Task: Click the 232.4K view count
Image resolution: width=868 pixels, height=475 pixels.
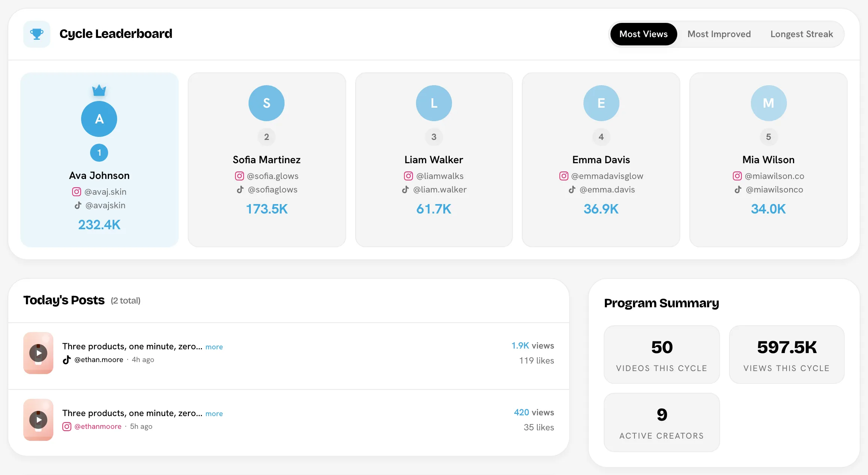Action: click(x=99, y=225)
